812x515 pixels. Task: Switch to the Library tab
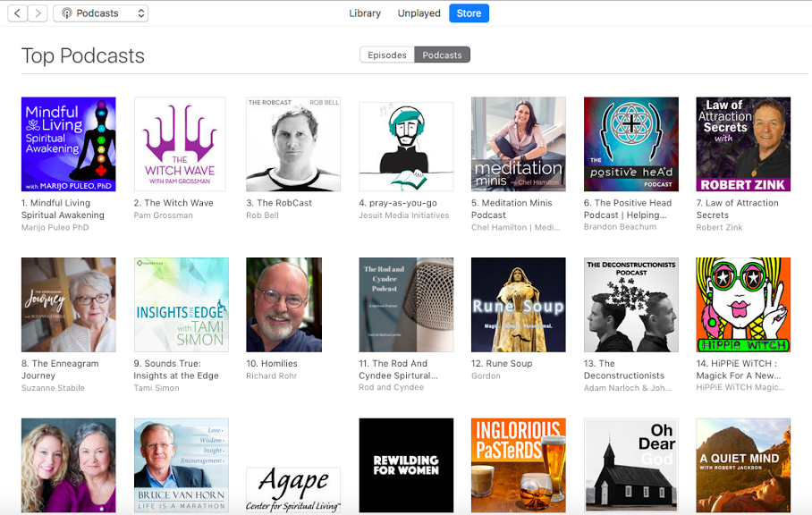365,13
